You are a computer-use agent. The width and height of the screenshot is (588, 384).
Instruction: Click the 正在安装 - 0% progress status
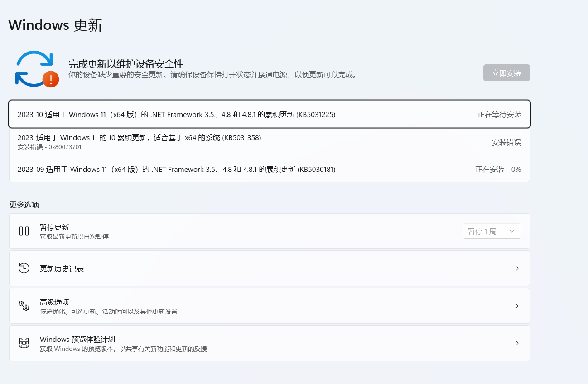498,169
